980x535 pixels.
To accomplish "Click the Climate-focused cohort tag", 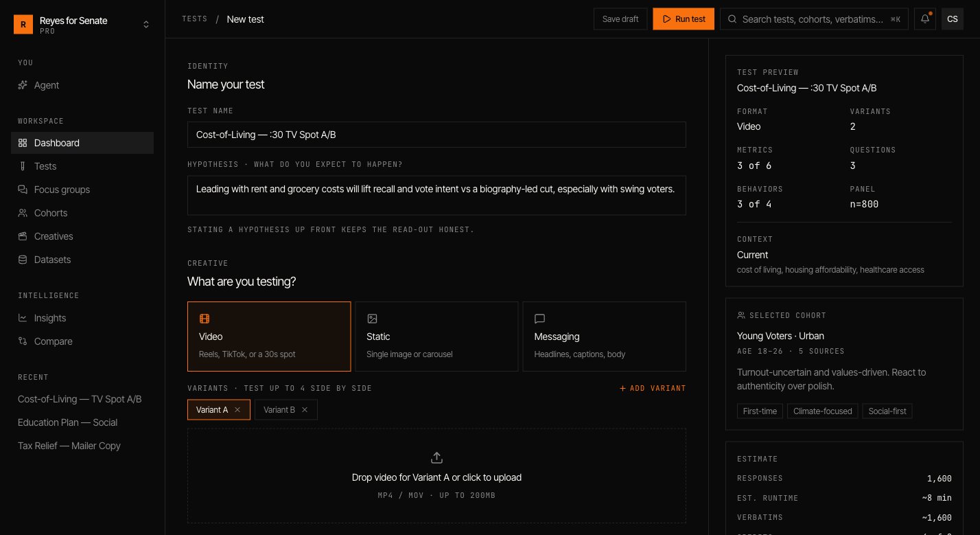I will [x=823, y=411].
